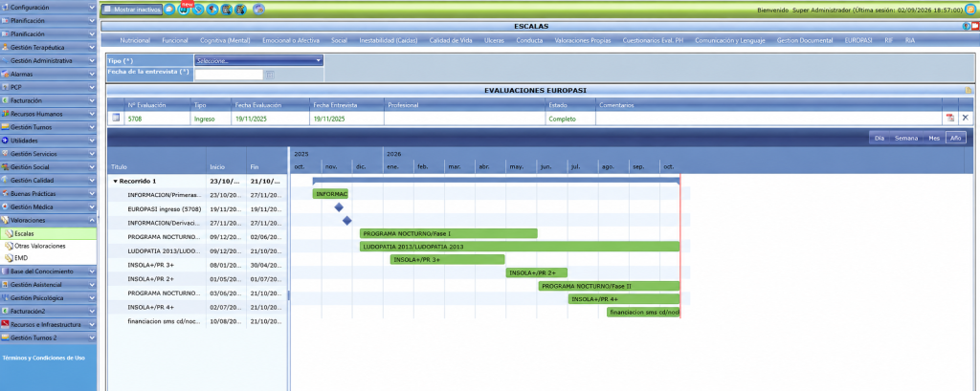Screen dimensions: 980x391
Task: Open evaluation 5708 row detail icon
Action: point(116,118)
